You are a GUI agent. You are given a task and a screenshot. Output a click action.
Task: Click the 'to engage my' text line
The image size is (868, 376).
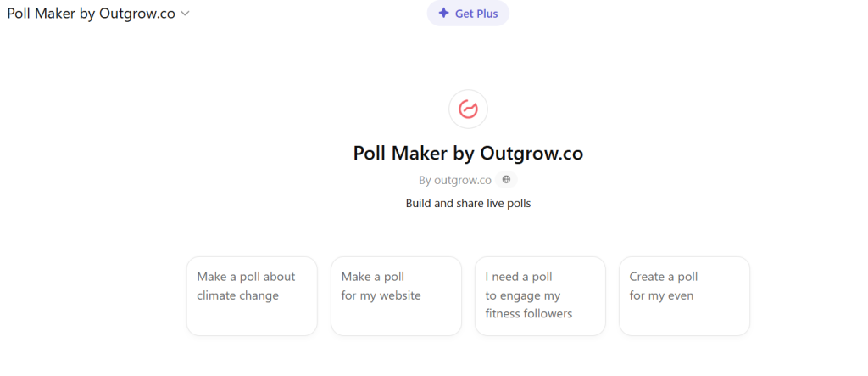(x=523, y=295)
